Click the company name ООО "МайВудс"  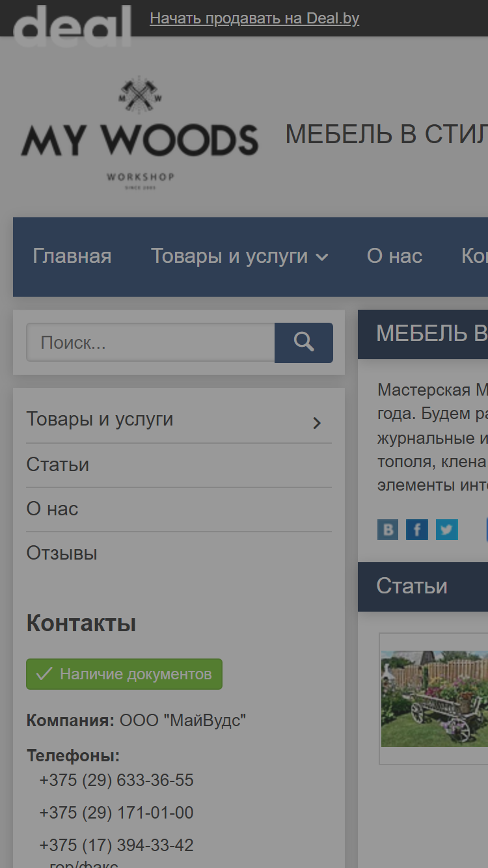point(183,720)
